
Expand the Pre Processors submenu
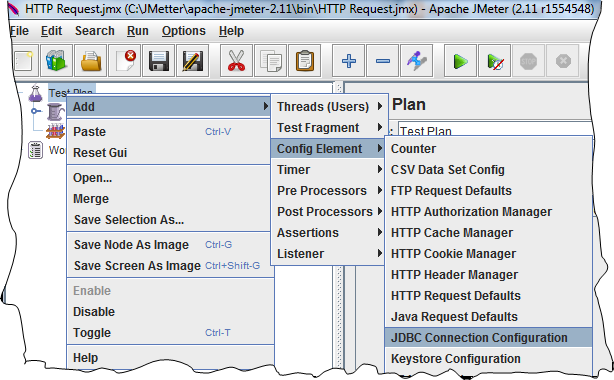click(328, 191)
